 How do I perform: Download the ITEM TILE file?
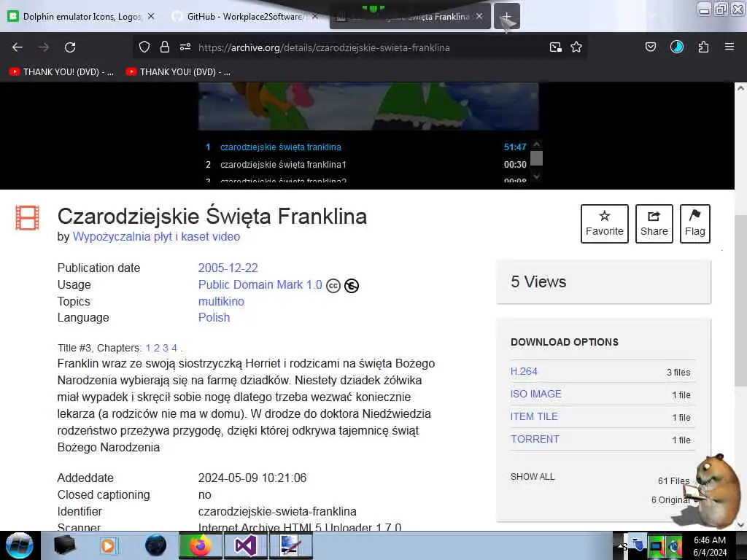pos(534,416)
